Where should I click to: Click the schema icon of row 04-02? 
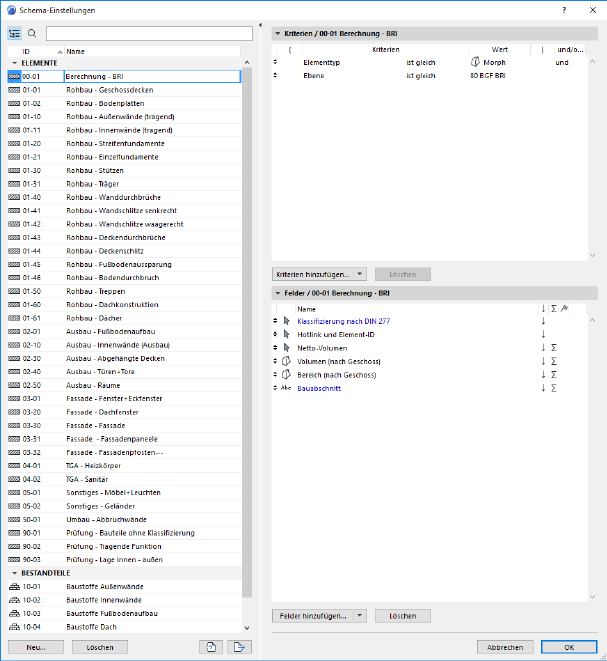tap(14, 479)
